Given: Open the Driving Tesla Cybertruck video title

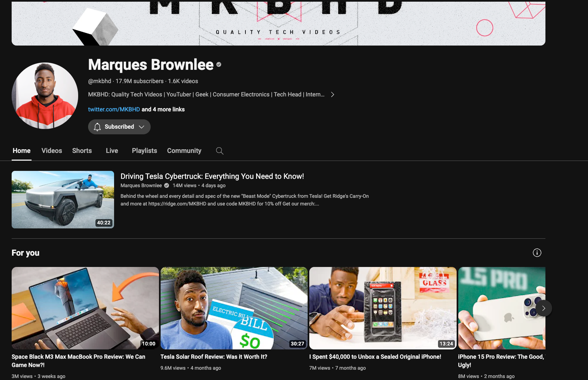Looking at the screenshot, I should click(x=212, y=177).
